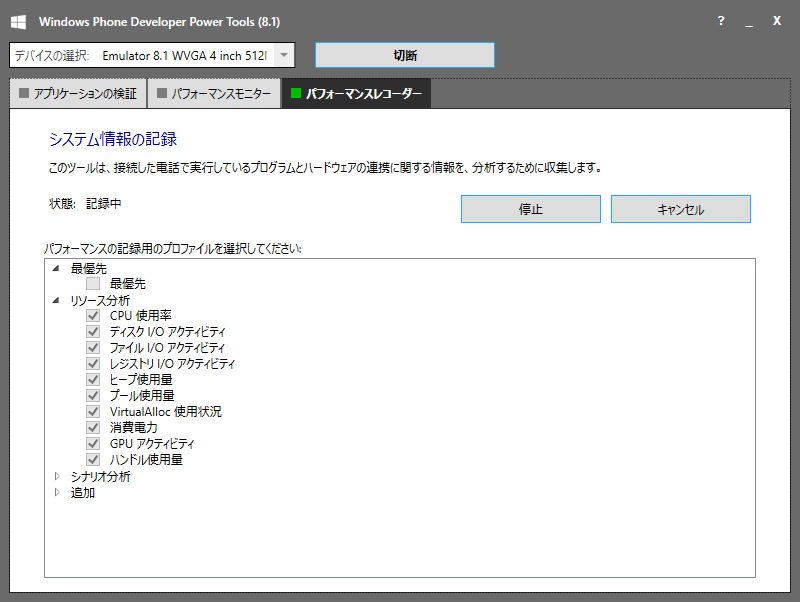This screenshot has width=800, height=602.
Task: Toggle the レジストリ I/O アクティビティ checkbox
Action: [x=93, y=364]
